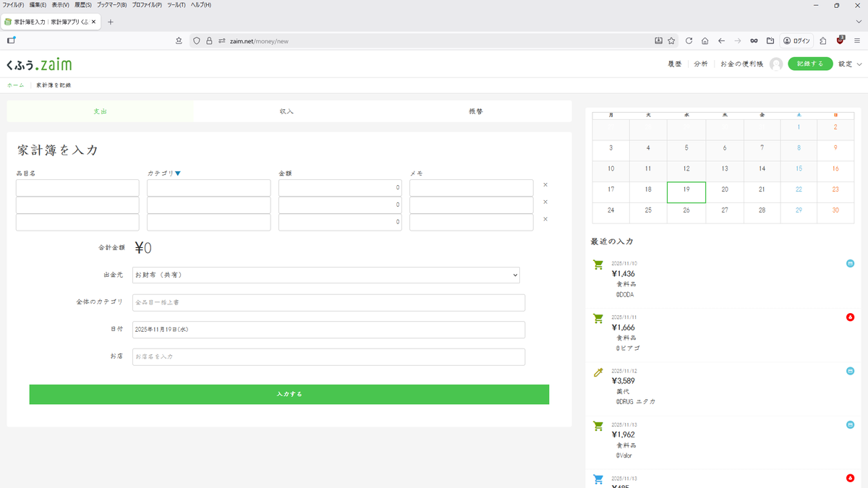Click the tracking protection shield icon
This screenshot has width=868, height=488.
[195, 40]
